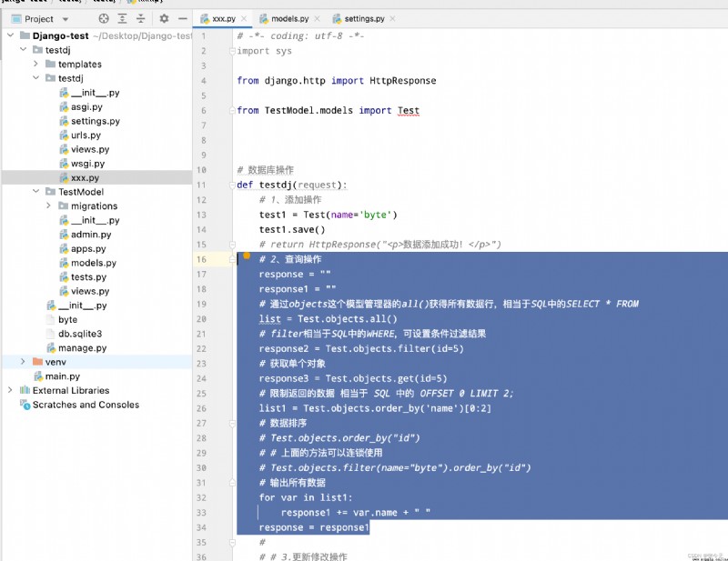Click the Expand All icon in Project toolbar

pos(122,18)
